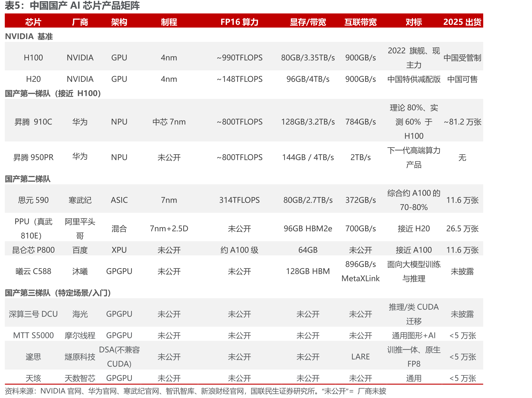532x398 pixels.
Task: Select the ~81.2 万张 shipment cell
Action: [x=462, y=122]
